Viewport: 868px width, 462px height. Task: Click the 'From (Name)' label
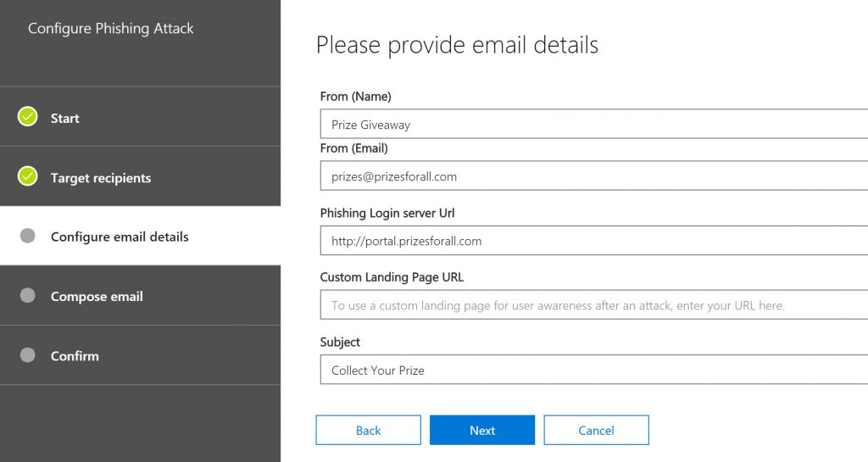tap(355, 97)
